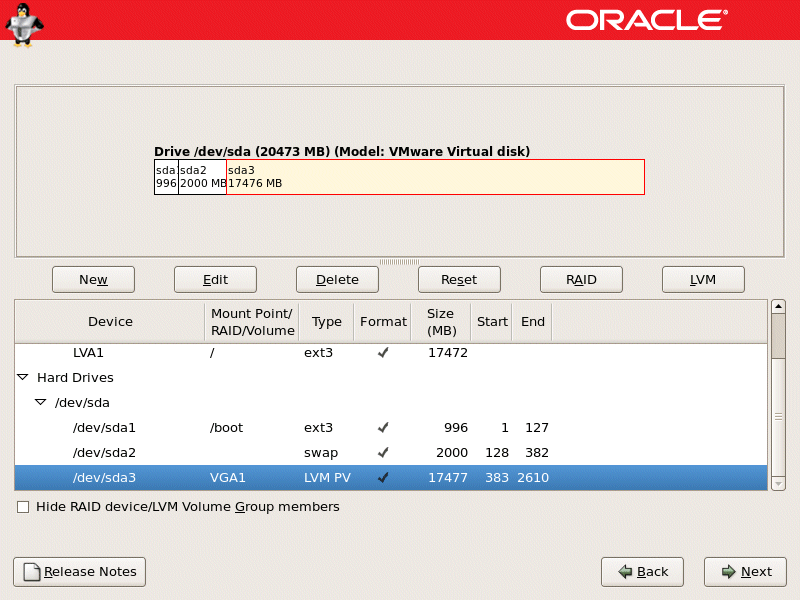The image size is (800, 600).
Task: Click the LVM PV type cell
Action: [327, 478]
